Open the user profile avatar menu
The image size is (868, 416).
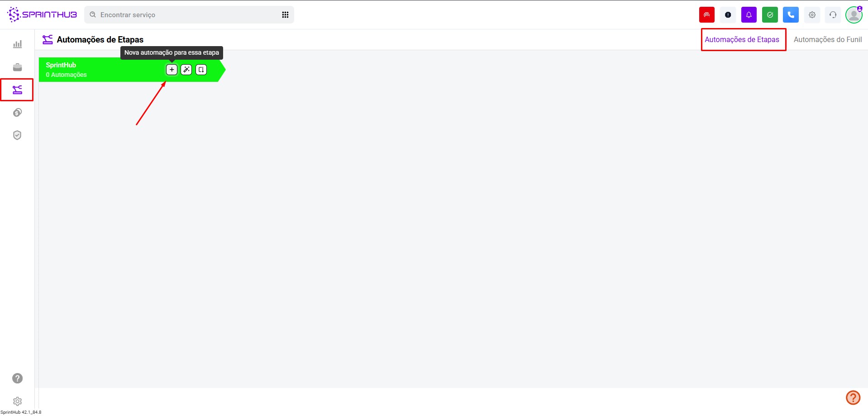pos(854,14)
